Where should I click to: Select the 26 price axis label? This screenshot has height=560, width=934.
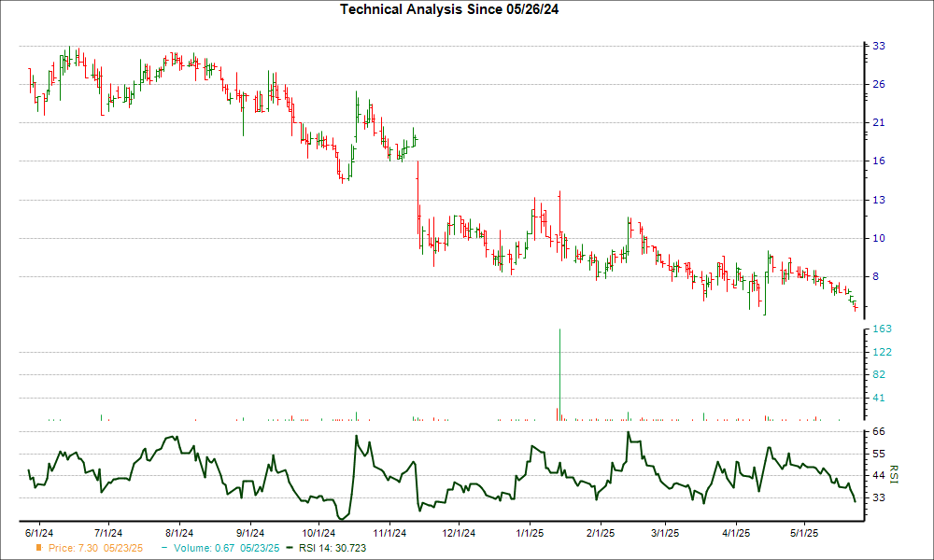879,85
